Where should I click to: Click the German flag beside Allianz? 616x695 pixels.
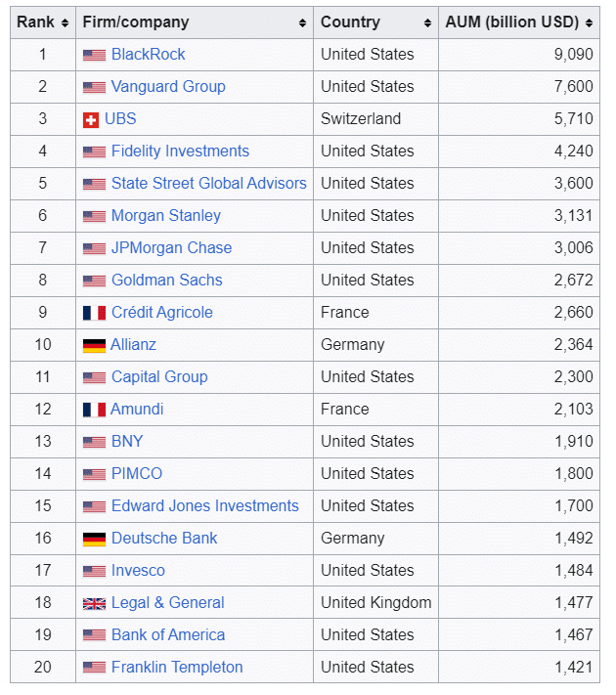(94, 346)
